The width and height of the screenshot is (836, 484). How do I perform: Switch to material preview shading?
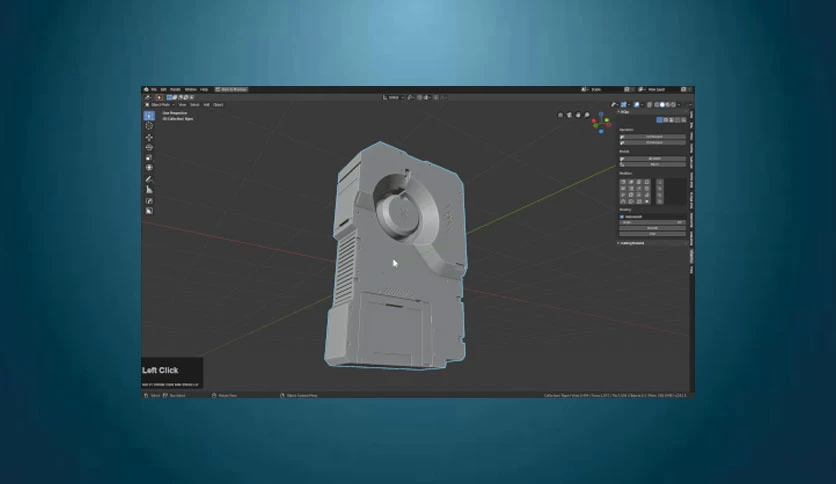(668, 104)
